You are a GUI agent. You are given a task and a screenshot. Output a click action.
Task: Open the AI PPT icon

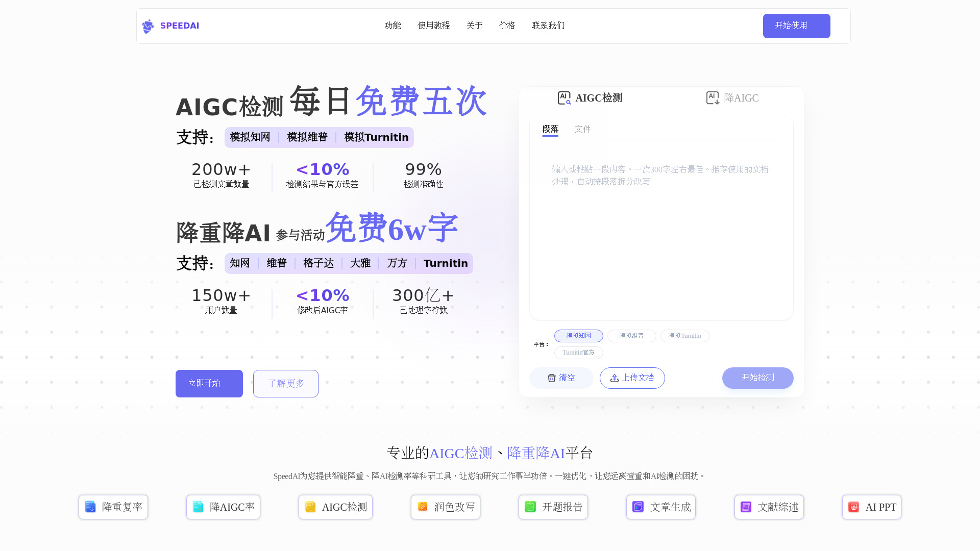[x=853, y=507]
